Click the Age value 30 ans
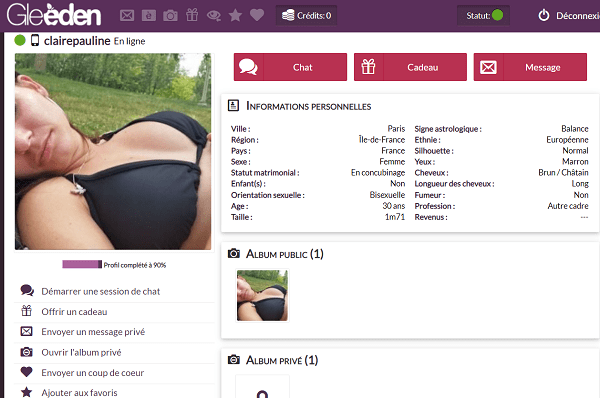This screenshot has width=600, height=398. pos(394,206)
